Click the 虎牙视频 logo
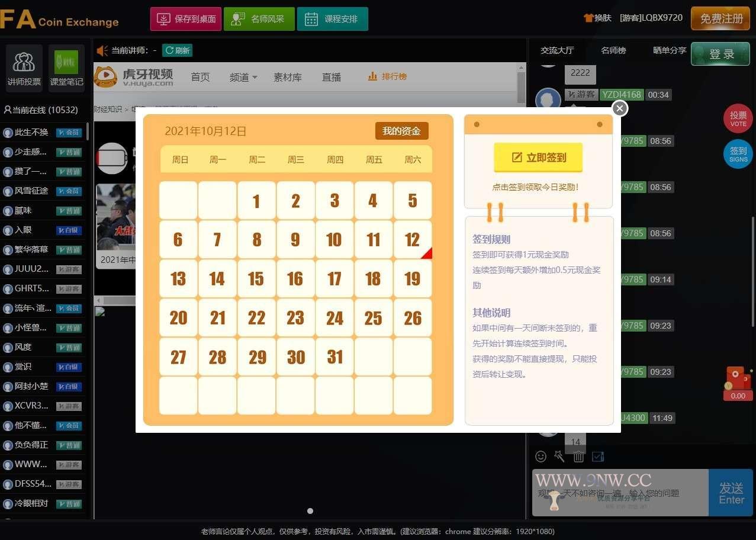756x540 pixels. pyautogui.click(x=133, y=77)
